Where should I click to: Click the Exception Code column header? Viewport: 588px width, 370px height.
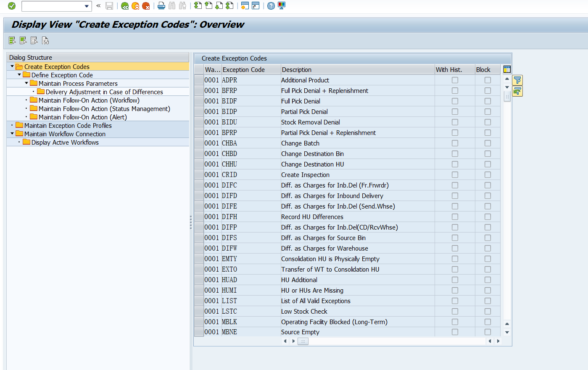click(x=251, y=69)
